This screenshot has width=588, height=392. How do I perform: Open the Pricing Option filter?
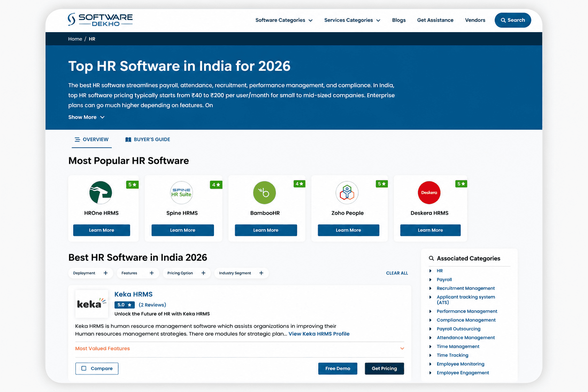(x=186, y=273)
